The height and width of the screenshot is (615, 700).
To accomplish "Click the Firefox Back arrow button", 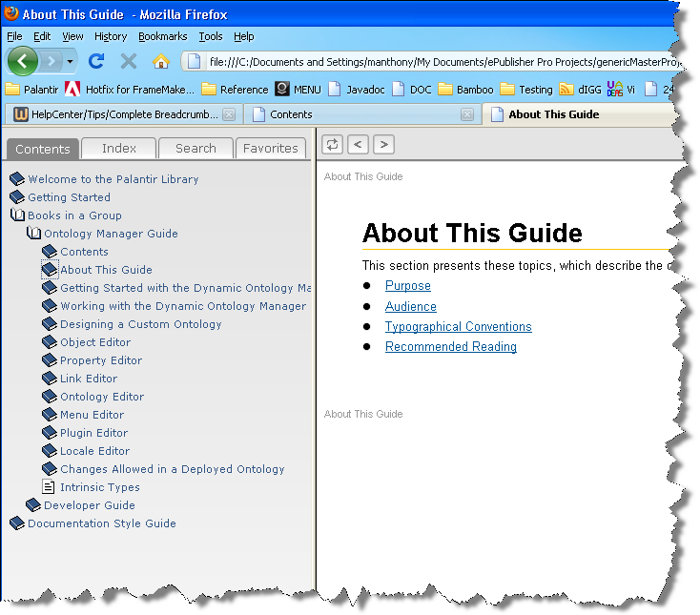I will click(x=23, y=62).
